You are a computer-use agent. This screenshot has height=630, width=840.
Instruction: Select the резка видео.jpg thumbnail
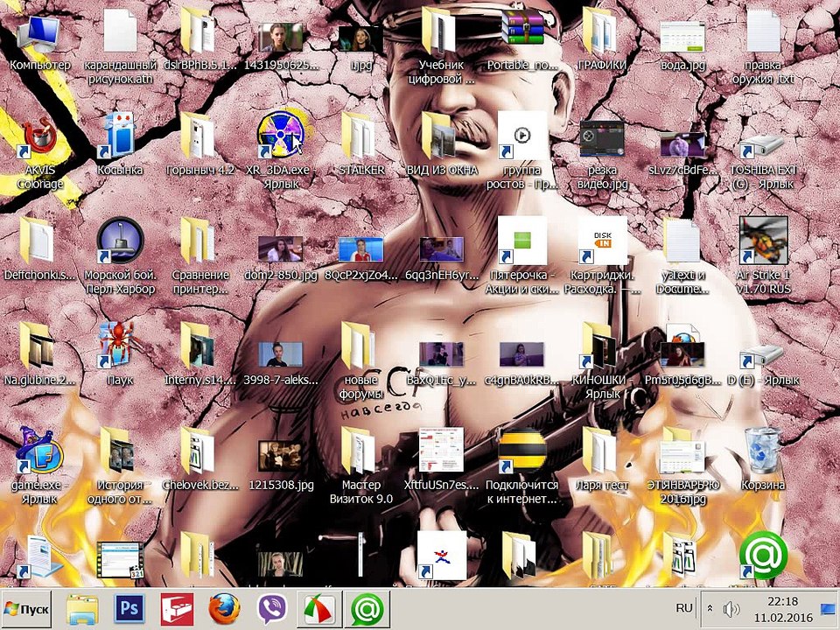point(602,139)
